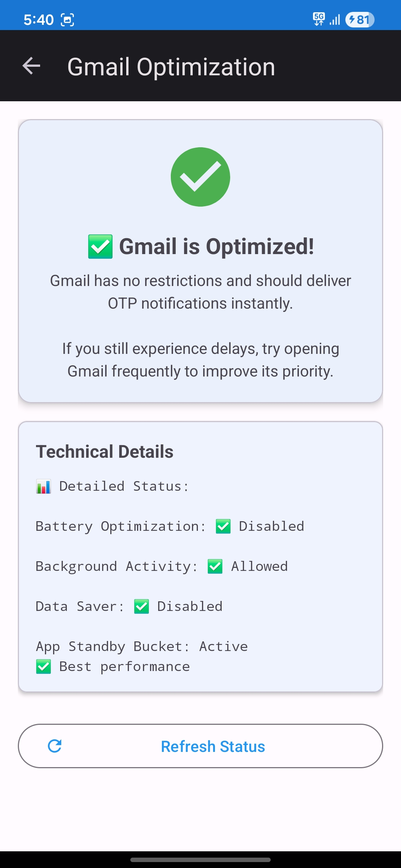Tap the bottom navigation gesture handle
This screenshot has width=401, height=868.
[200, 859]
